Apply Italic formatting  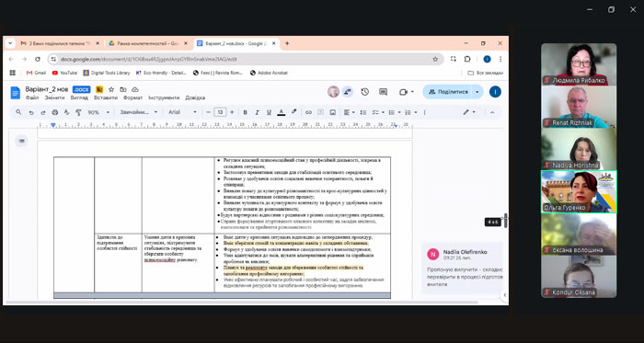257,112
